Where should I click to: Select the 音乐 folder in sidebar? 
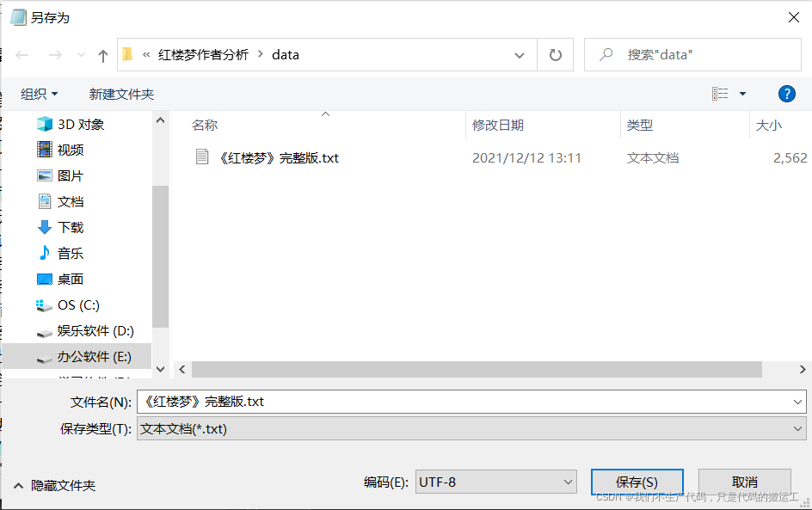(x=69, y=253)
